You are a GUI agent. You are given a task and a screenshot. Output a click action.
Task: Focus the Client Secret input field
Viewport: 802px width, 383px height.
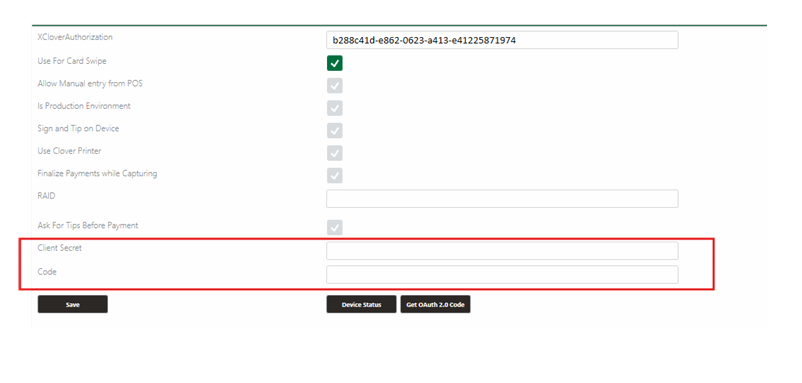(502, 251)
